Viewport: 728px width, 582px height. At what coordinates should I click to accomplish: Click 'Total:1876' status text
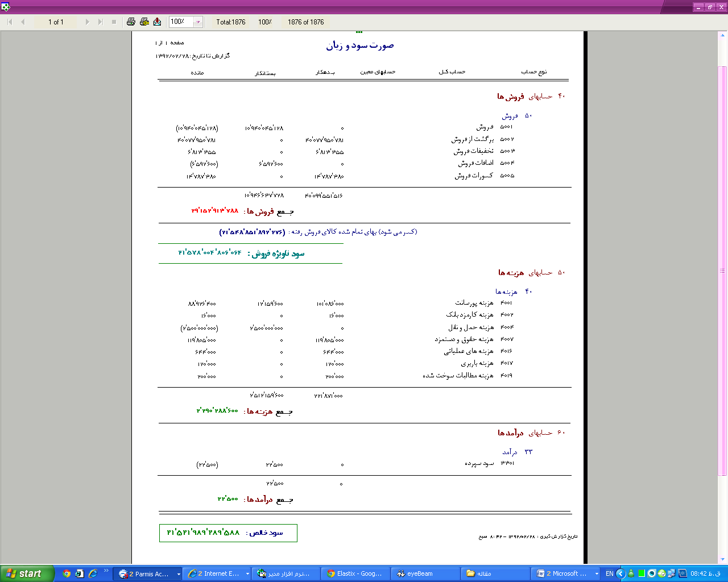point(231,22)
